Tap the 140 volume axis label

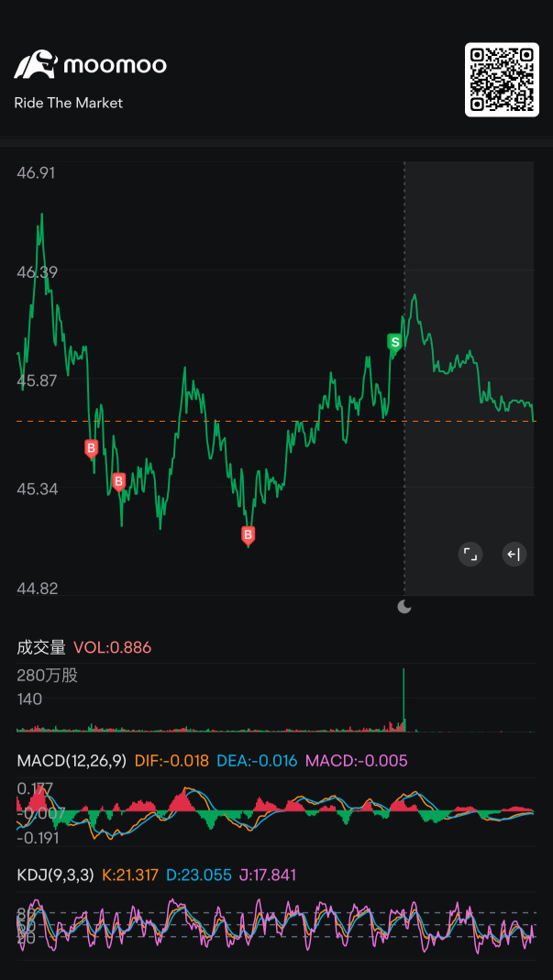(29, 699)
